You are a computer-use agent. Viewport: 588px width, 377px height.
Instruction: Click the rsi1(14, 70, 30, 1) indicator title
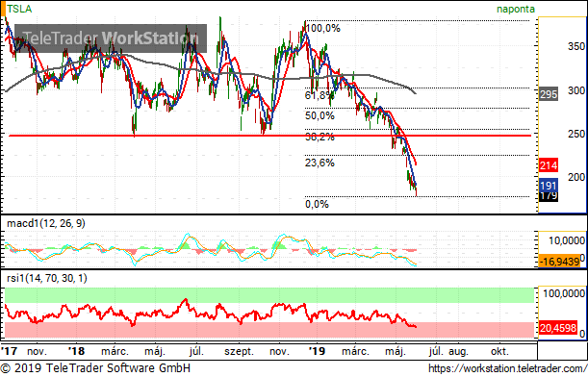pyautogui.click(x=47, y=279)
